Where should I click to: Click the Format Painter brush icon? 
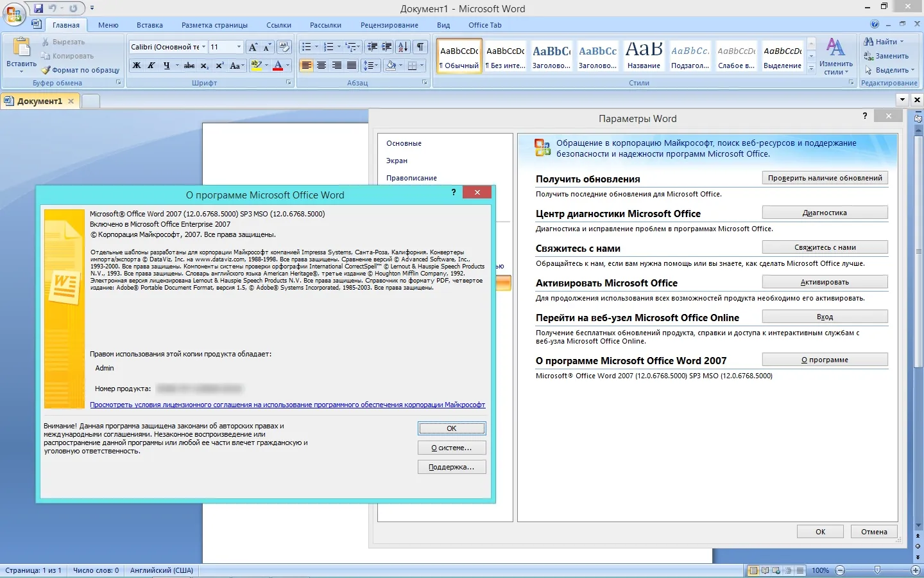coord(46,70)
